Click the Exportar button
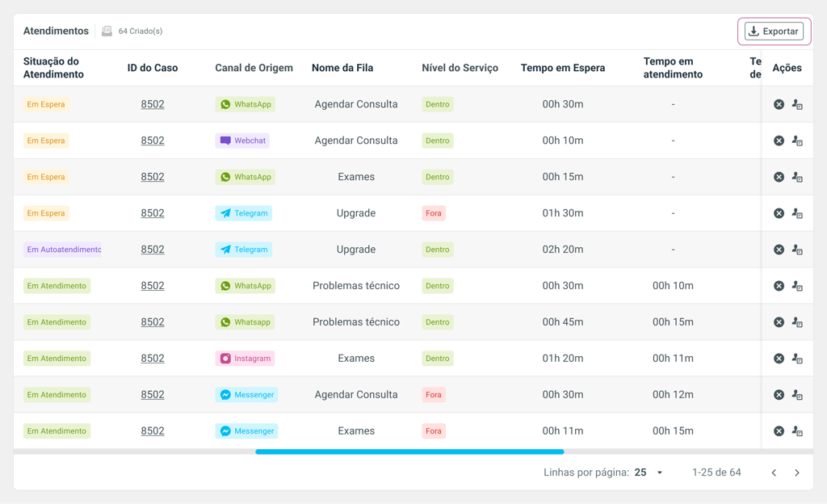The height and width of the screenshot is (504, 827). coord(774,31)
